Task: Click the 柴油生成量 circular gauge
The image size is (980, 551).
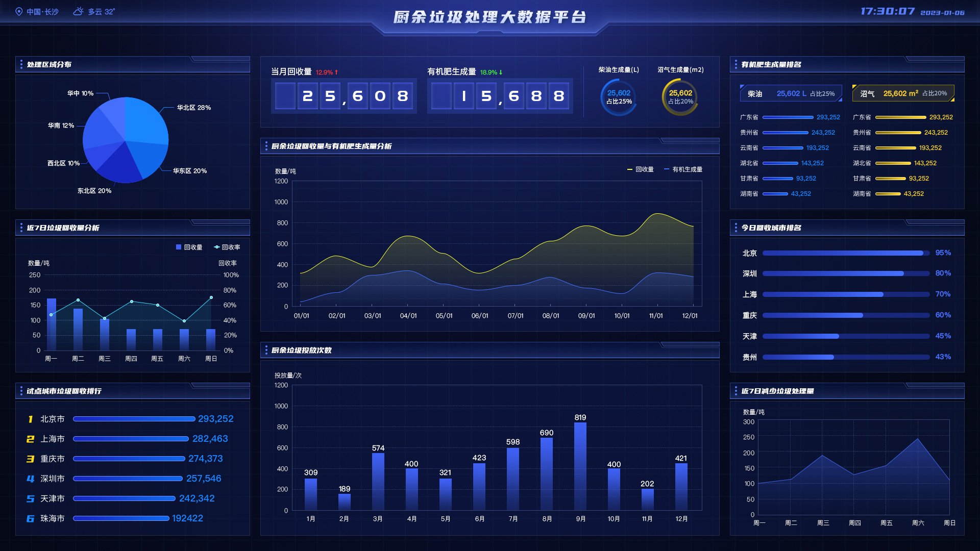Action: [x=619, y=97]
